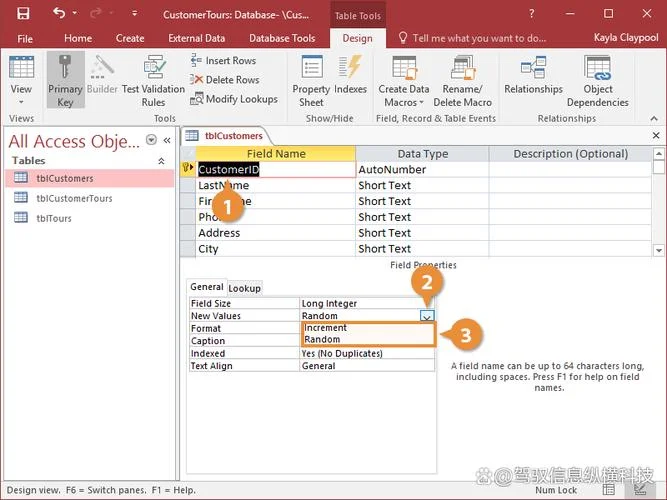Collapse the navigation pane shutter bar

point(167,140)
